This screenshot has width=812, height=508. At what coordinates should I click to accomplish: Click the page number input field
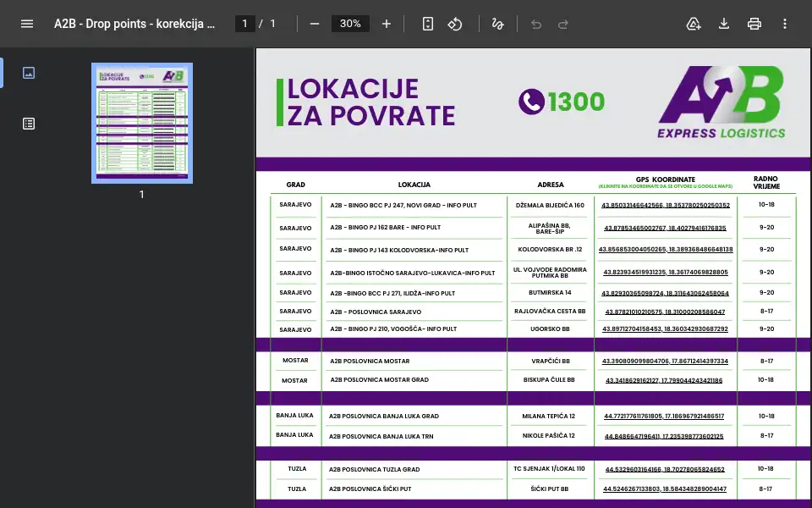[245, 24]
